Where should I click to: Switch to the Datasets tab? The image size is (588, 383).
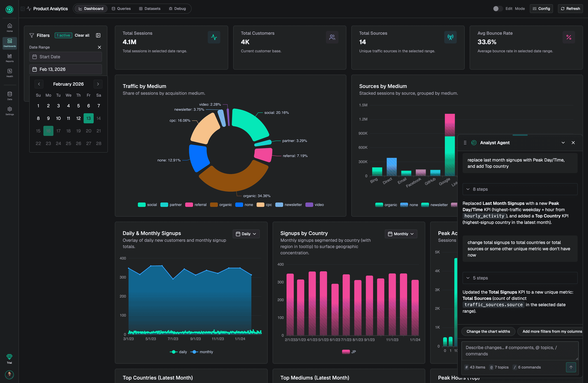[x=150, y=9]
